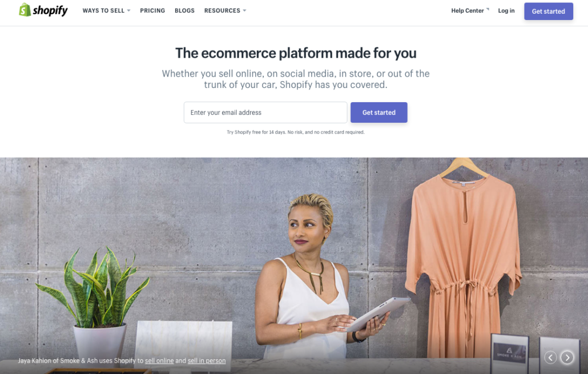Open the Ways to Sell menu

click(x=103, y=10)
